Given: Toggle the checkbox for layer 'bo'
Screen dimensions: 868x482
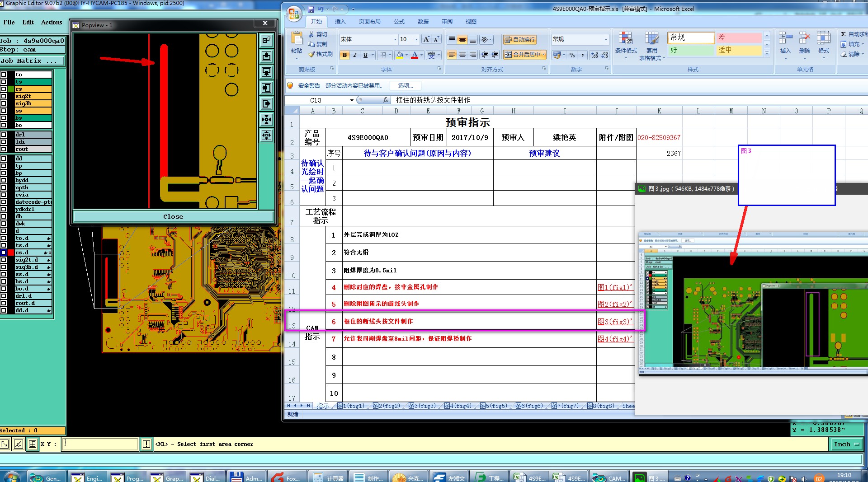Looking at the screenshot, I should pyautogui.click(x=4, y=125).
